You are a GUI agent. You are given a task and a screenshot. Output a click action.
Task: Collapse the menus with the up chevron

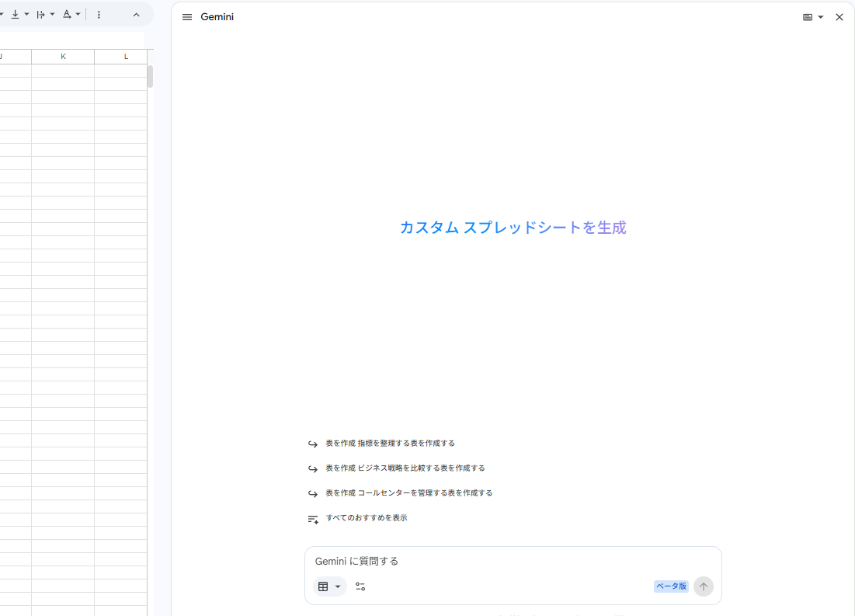137,15
